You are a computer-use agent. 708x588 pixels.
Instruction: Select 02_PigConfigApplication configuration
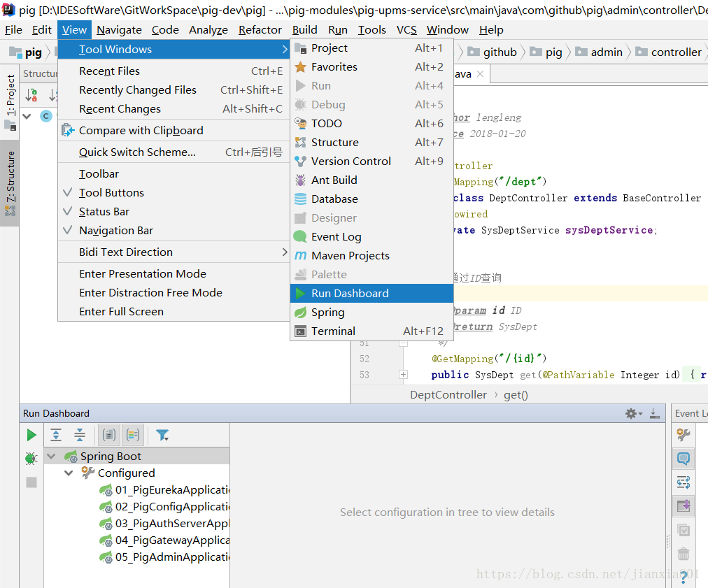(164, 507)
